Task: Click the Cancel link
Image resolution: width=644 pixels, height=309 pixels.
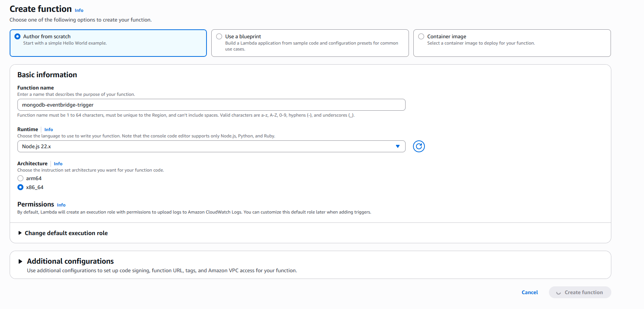Action: [529, 292]
